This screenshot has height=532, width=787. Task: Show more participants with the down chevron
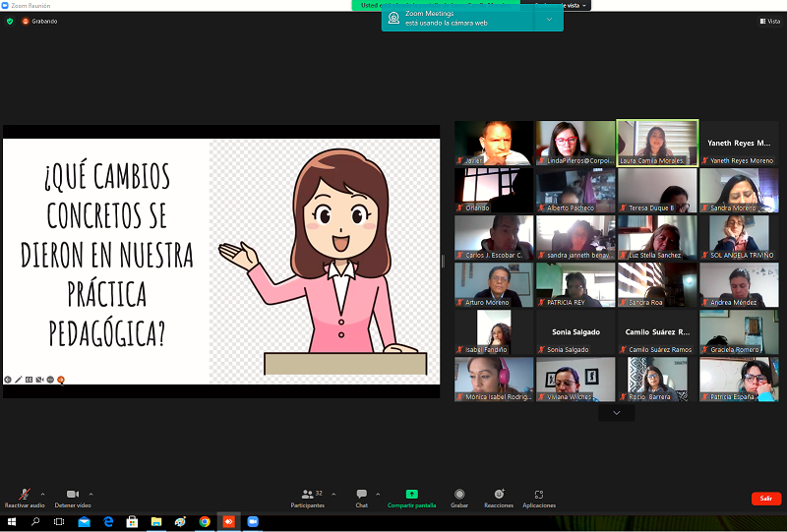616,413
